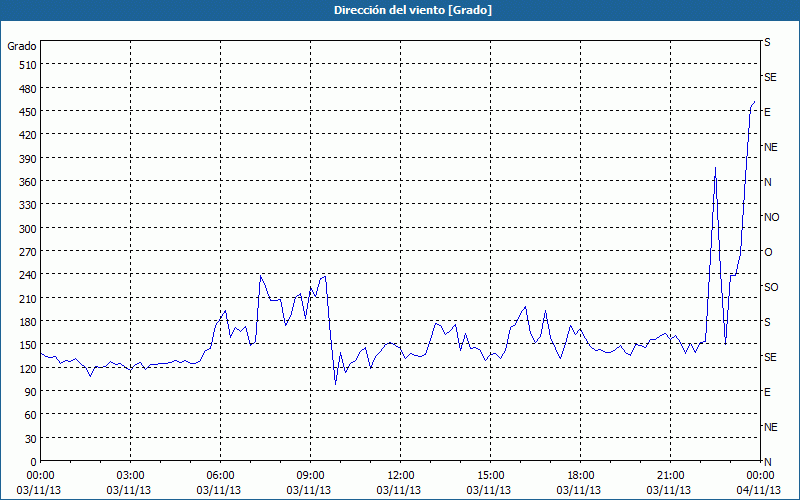Select the 03/11/13 date beneath 21:00
This screenshot has width=800, height=500.
coord(669,490)
